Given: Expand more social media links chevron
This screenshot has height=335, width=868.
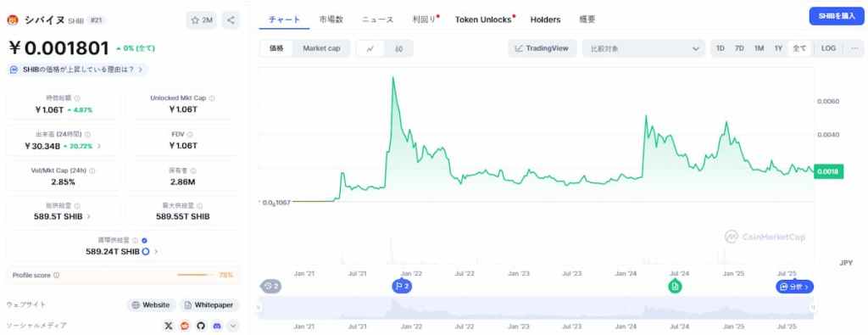Looking at the screenshot, I should (233, 326).
